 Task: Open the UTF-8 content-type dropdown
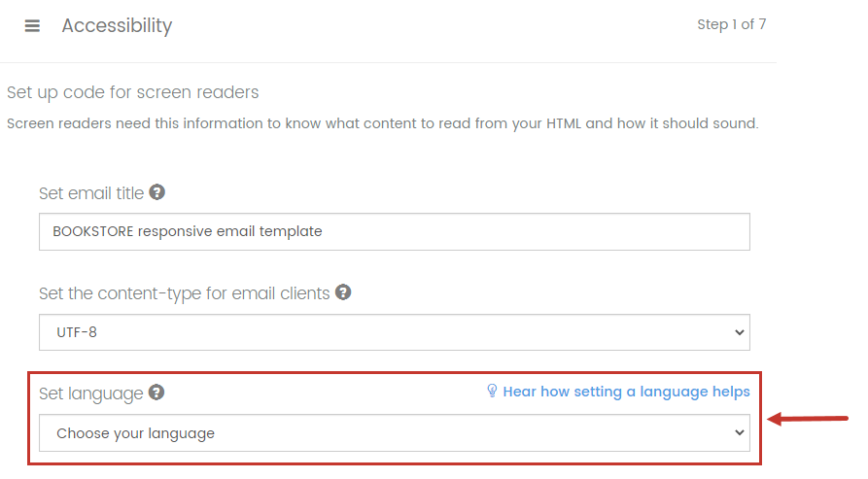click(x=394, y=332)
